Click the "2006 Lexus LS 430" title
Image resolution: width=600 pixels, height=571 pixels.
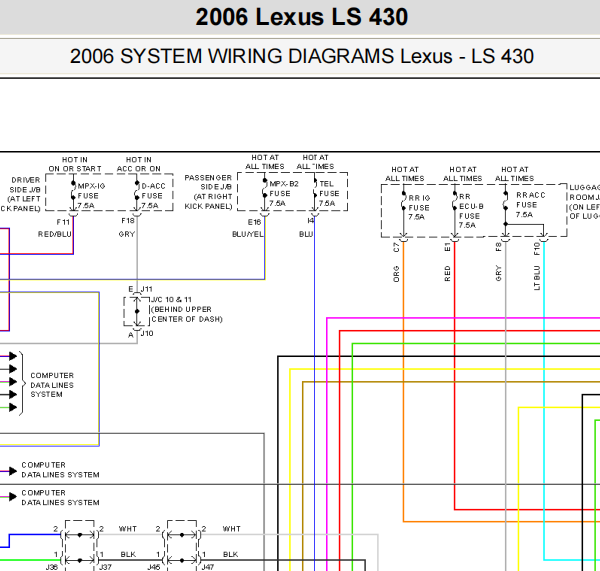coord(302,17)
